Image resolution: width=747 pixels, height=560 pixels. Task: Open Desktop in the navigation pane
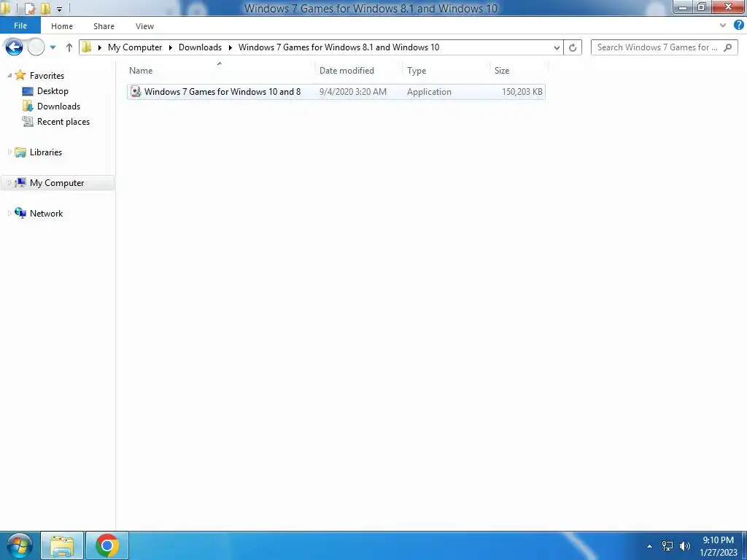pyautogui.click(x=53, y=91)
